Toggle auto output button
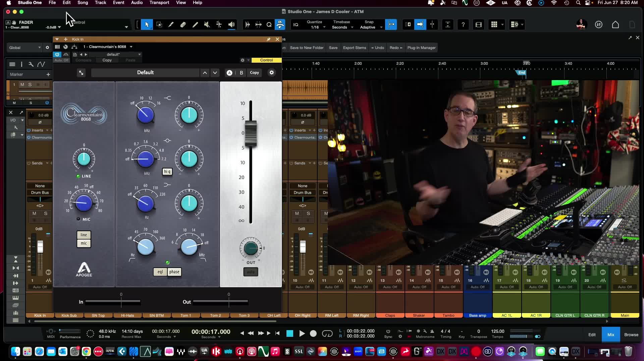Screen dimensions: 644x361 point(251,272)
